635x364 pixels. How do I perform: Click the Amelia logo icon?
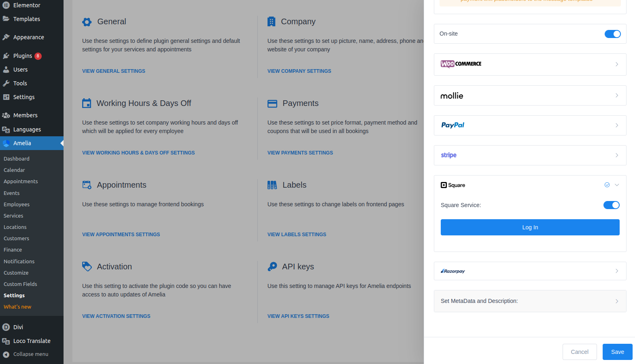click(6, 143)
